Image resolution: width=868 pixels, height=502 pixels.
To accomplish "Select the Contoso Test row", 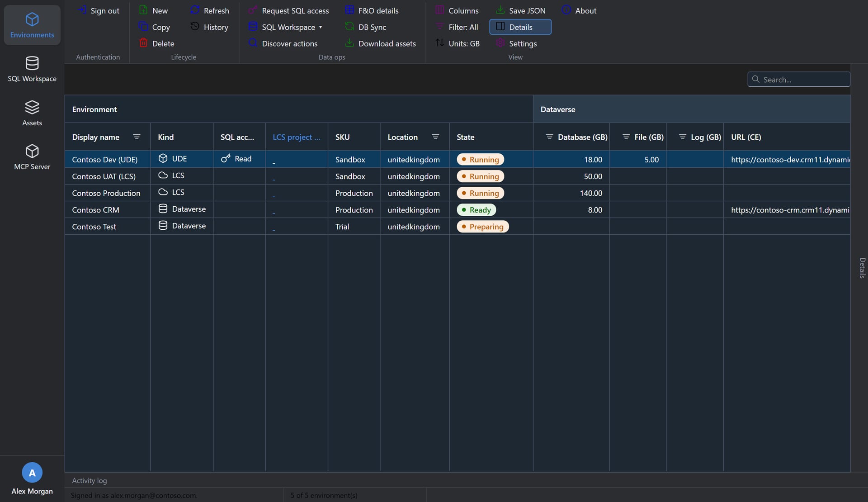I will 458,226.
